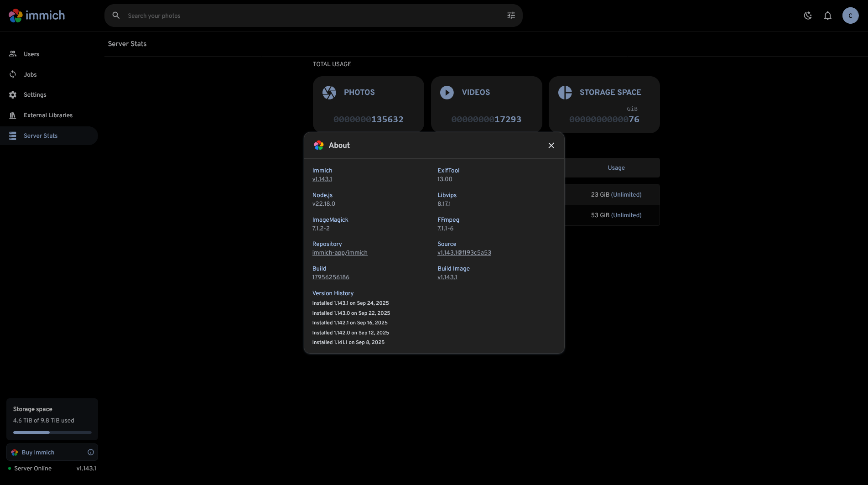
Task: Click the 23 GiB (Unlimited) usage cell
Action: 616,195
